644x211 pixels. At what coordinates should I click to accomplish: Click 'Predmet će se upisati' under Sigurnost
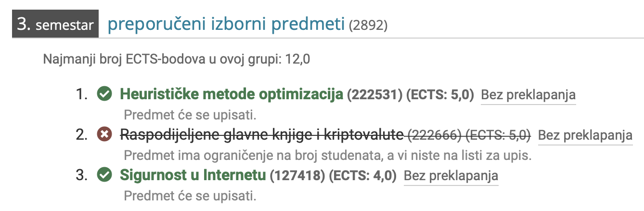[x=190, y=197]
